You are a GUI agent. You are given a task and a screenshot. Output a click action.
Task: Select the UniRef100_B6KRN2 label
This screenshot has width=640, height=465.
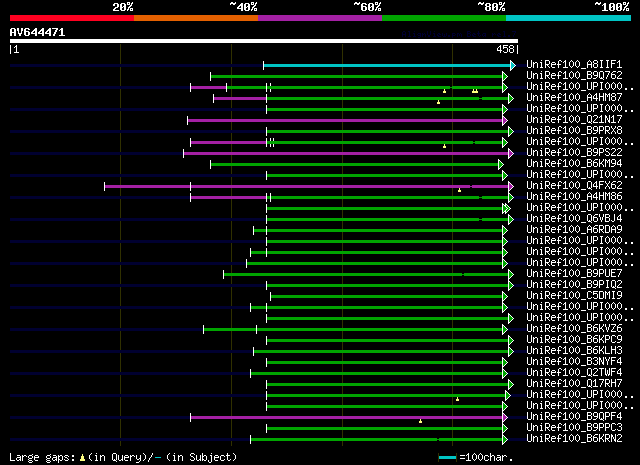point(574,438)
